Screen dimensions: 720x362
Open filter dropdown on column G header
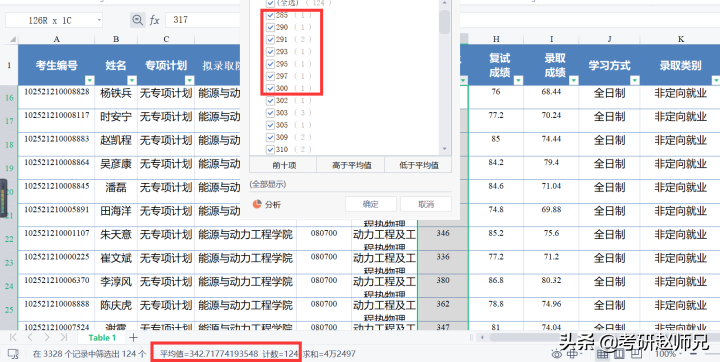coord(463,80)
